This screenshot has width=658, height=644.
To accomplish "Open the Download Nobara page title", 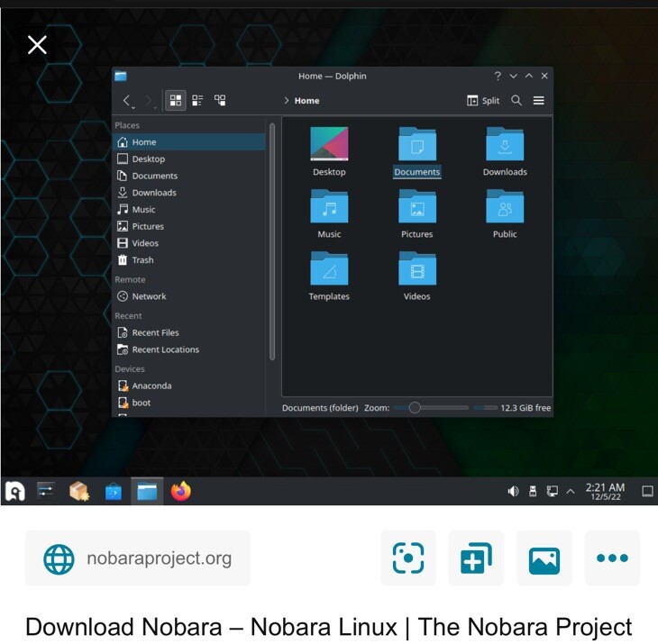I will [x=329, y=627].
